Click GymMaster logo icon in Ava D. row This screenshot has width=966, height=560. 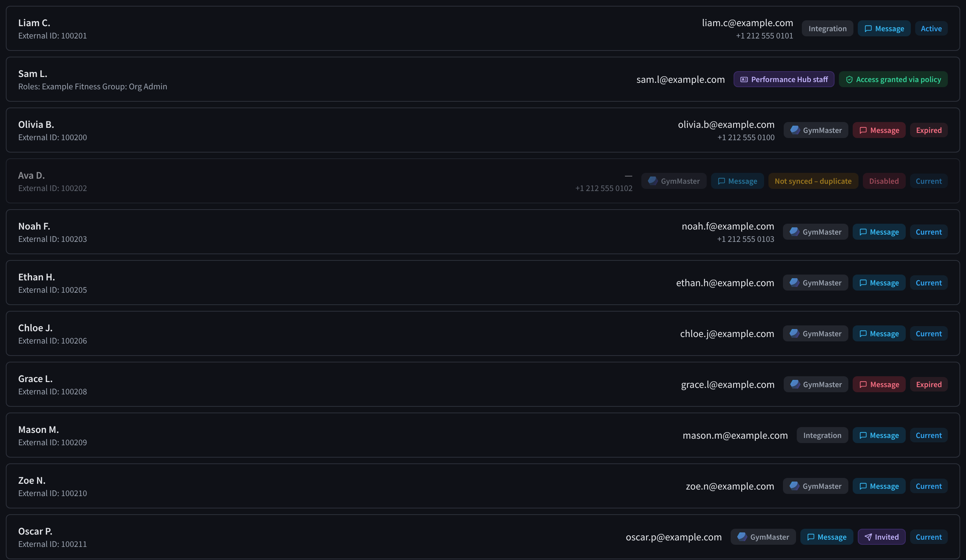tap(653, 181)
